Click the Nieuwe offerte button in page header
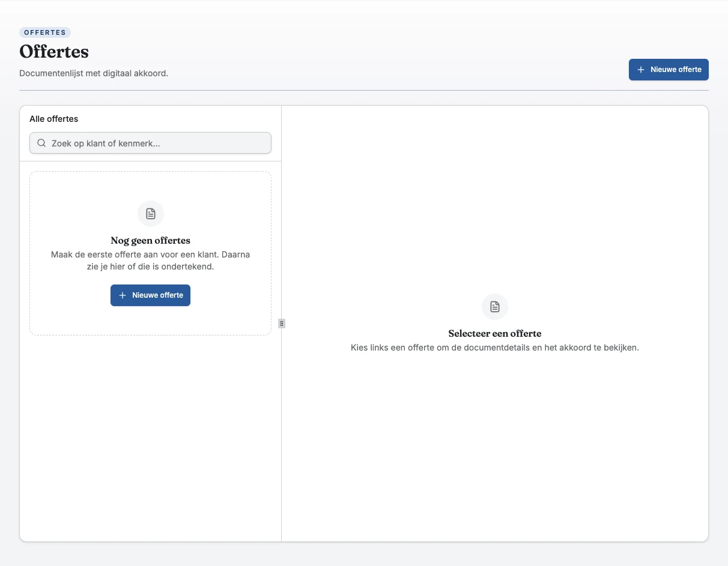The width and height of the screenshot is (728, 566). pyautogui.click(x=669, y=70)
